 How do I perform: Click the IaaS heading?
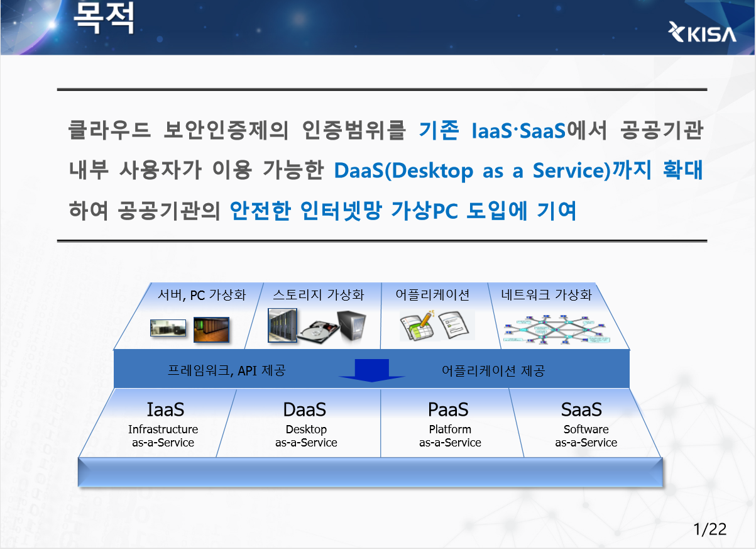coord(165,409)
